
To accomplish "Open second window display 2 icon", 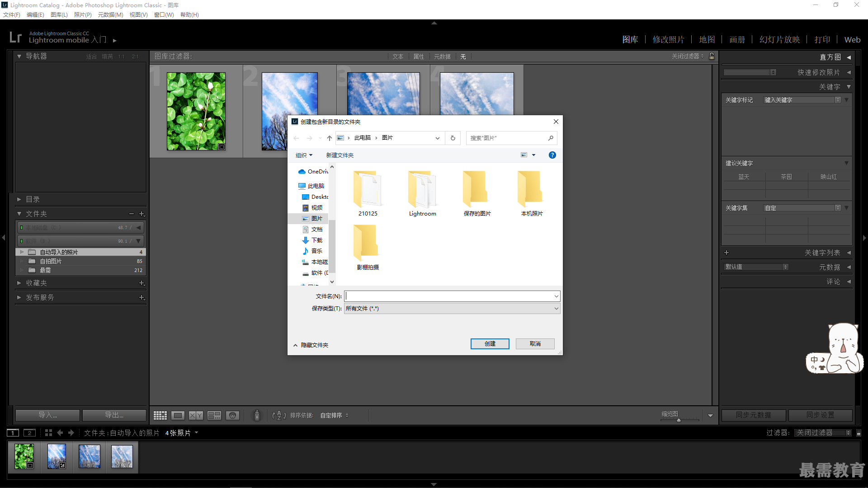I will 29,433.
